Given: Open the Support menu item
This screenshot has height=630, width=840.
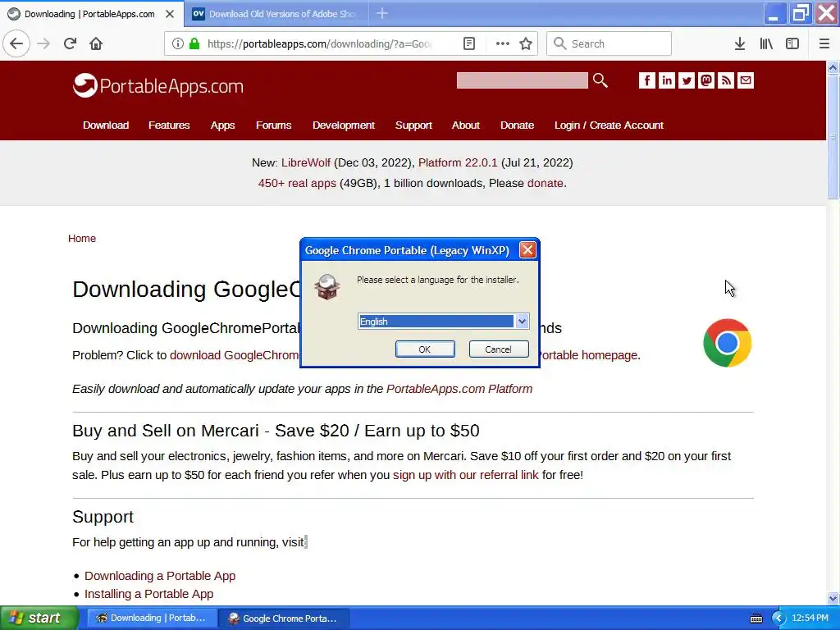Looking at the screenshot, I should (413, 126).
